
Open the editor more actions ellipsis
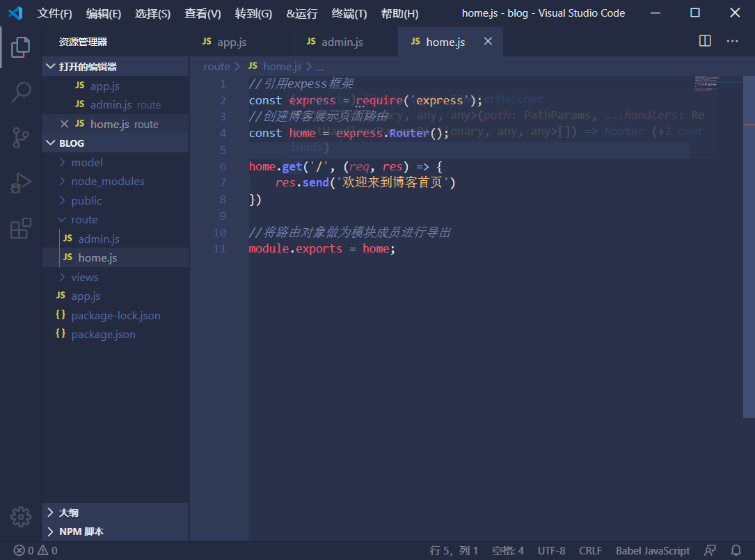point(732,41)
